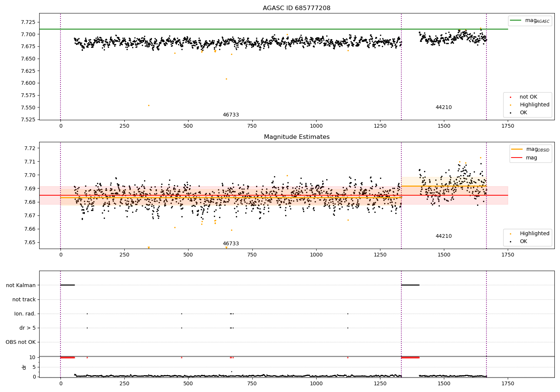The image size is (560, 392).
Task: Click the 7.725 y-axis tick label
Action: point(28,22)
